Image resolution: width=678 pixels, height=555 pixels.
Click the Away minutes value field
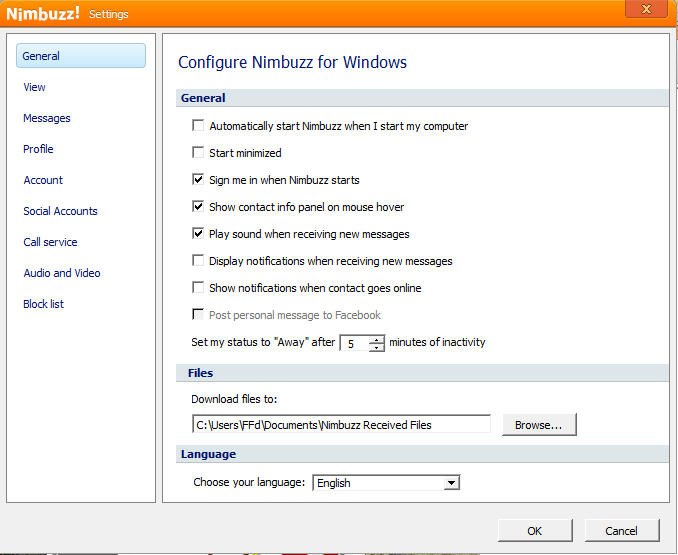[x=354, y=344]
